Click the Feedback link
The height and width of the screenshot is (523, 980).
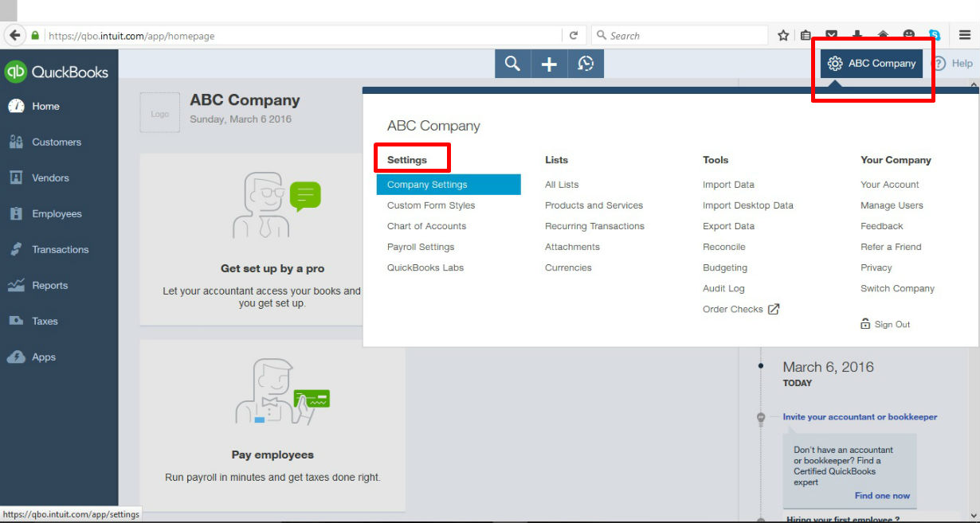882,226
